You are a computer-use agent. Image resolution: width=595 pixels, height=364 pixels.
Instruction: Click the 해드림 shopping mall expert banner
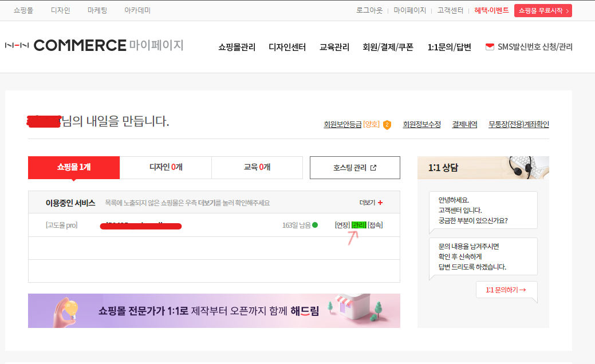[214, 311]
